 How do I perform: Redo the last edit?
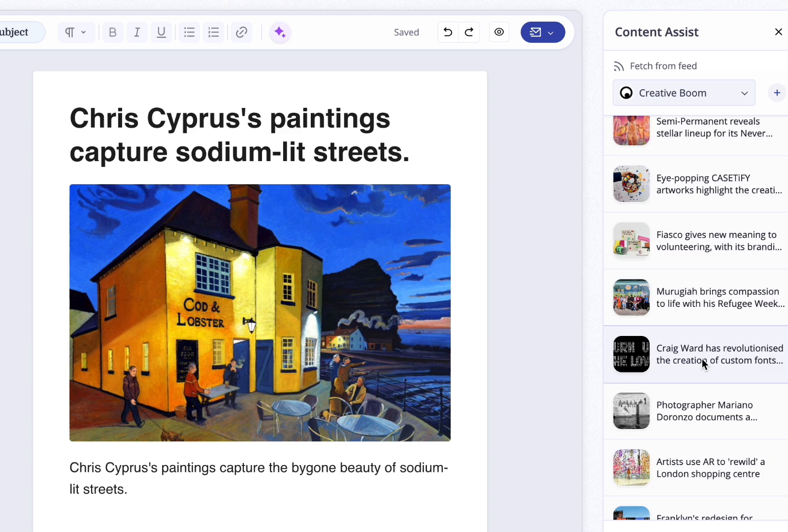coord(469,32)
